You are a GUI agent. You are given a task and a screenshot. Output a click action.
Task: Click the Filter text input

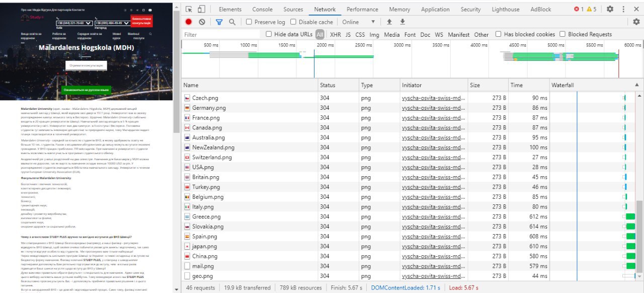[x=220, y=35]
